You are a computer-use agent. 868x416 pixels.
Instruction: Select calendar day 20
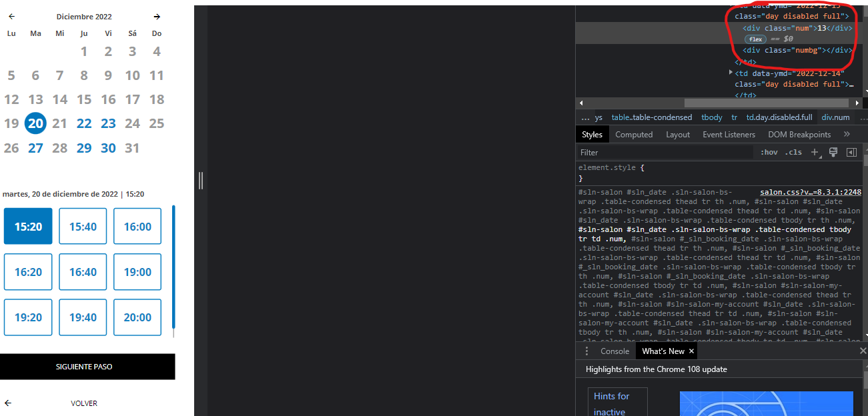(x=35, y=123)
